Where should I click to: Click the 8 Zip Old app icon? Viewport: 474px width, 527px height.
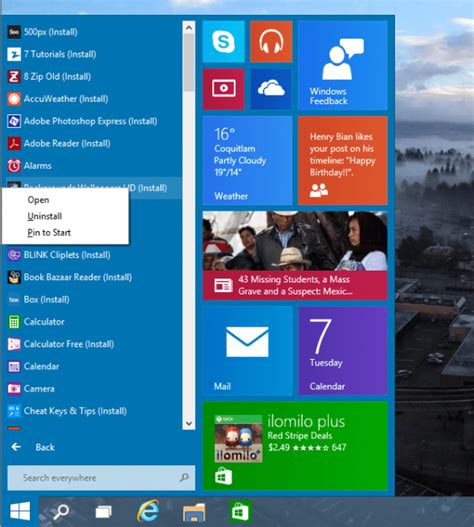tap(14, 77)
